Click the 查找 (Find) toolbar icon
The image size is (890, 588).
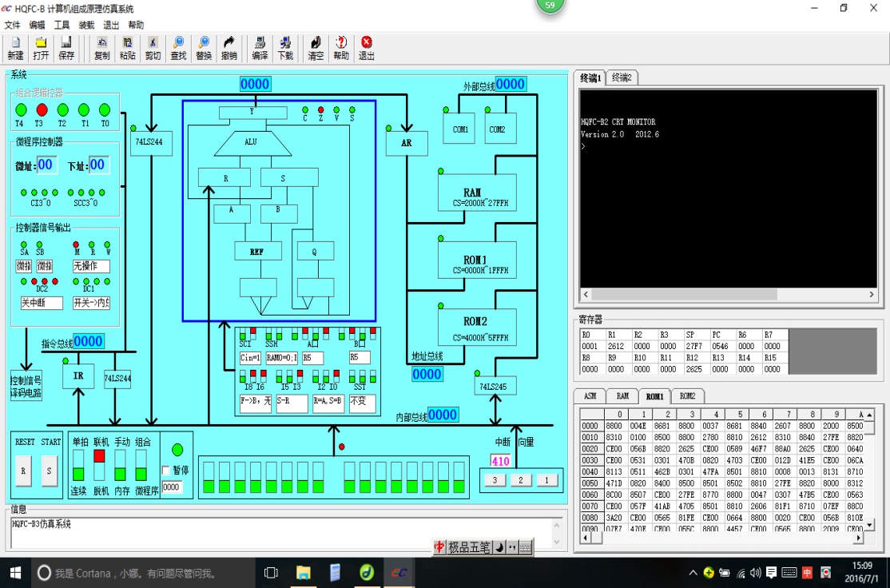178,48
